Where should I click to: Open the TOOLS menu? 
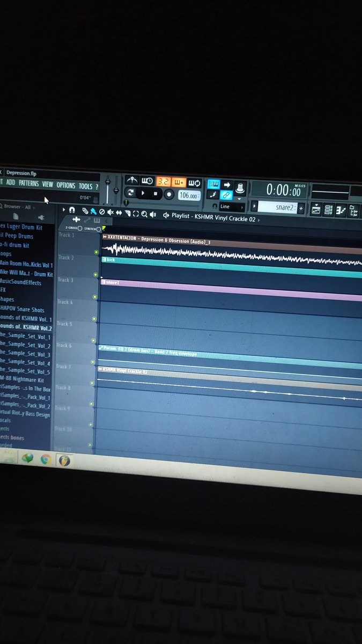point(86,186)
